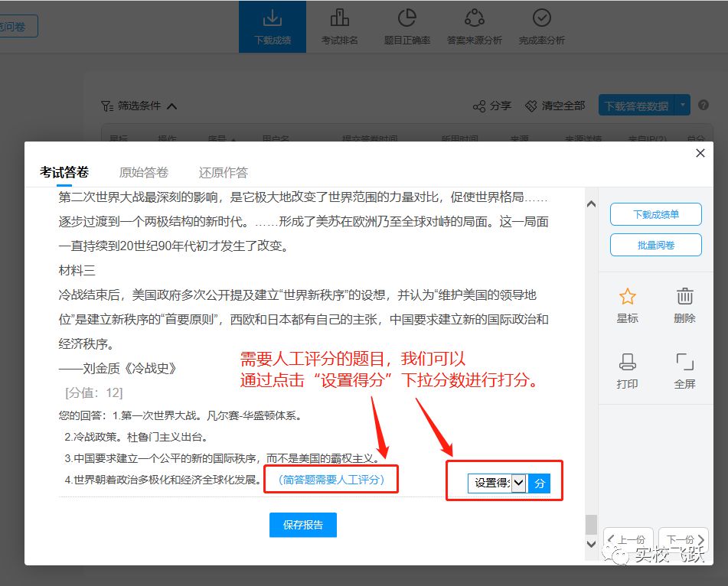Select the 下载成绩 download scores tool
The width and height of the screenshot is (728, 586).
tap(272, 25)
